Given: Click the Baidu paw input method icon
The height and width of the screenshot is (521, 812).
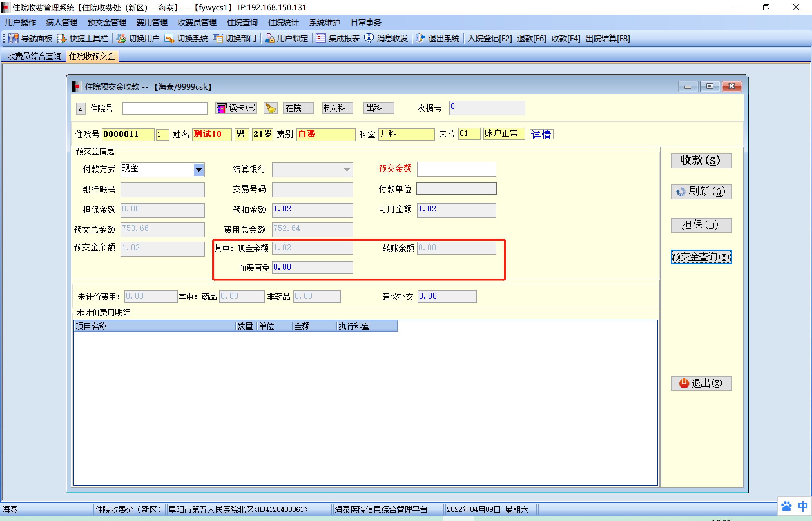Looking at the screenshot, I should [x=786, y=506].
